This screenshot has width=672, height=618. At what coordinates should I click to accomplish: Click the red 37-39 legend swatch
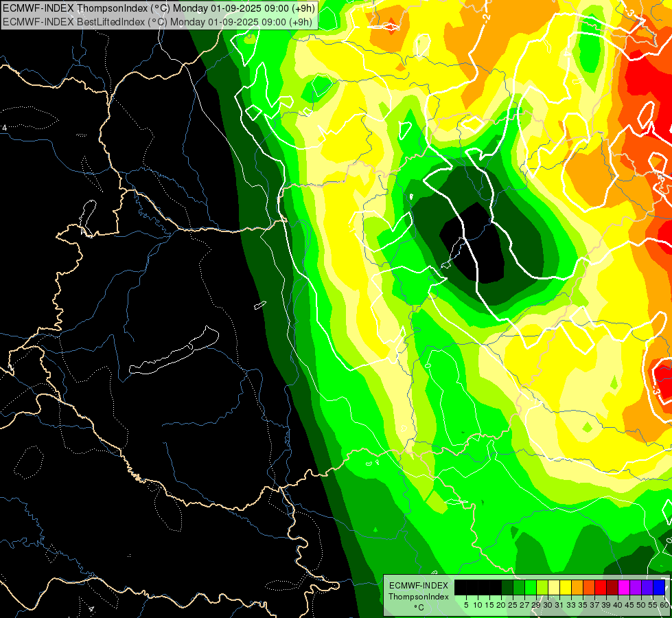pos(601,587)
